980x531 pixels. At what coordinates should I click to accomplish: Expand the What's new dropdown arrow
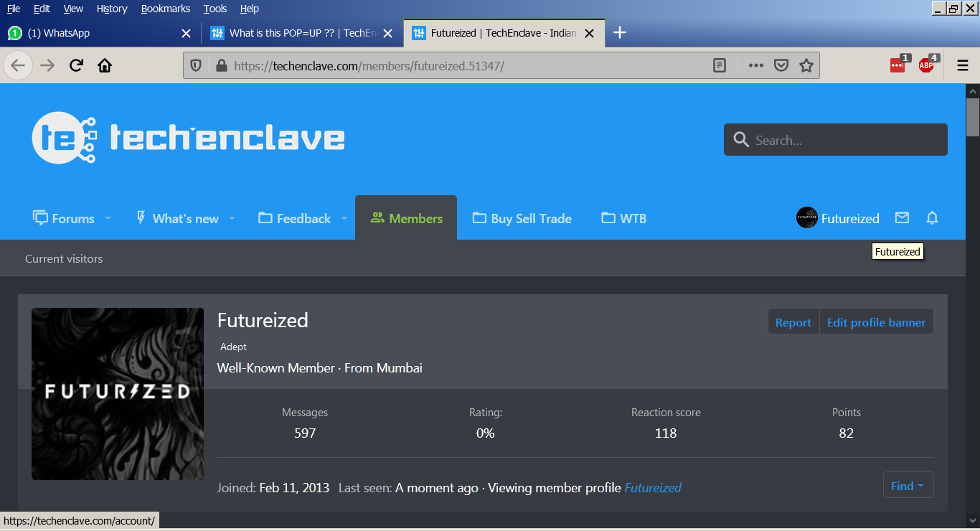[232, 218]
